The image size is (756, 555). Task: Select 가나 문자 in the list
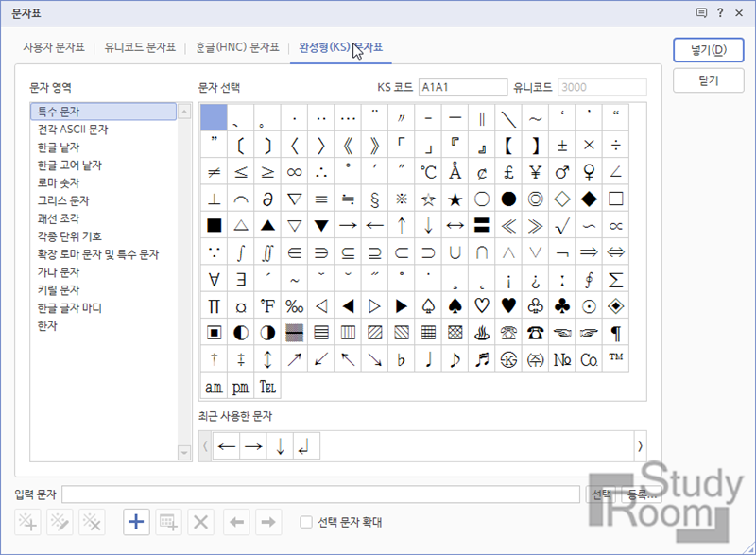(104, 272)
